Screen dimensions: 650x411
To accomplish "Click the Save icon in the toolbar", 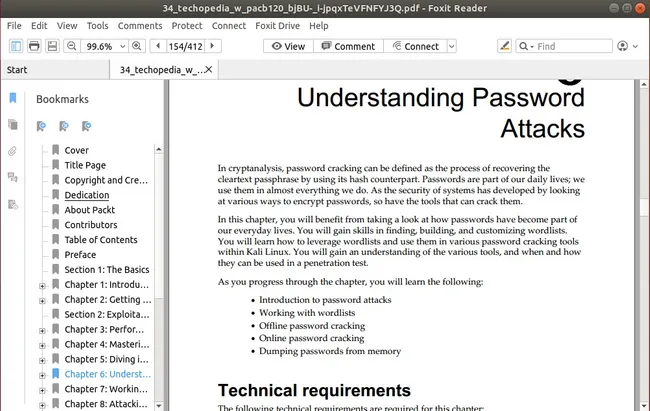I will coord(52,46).
